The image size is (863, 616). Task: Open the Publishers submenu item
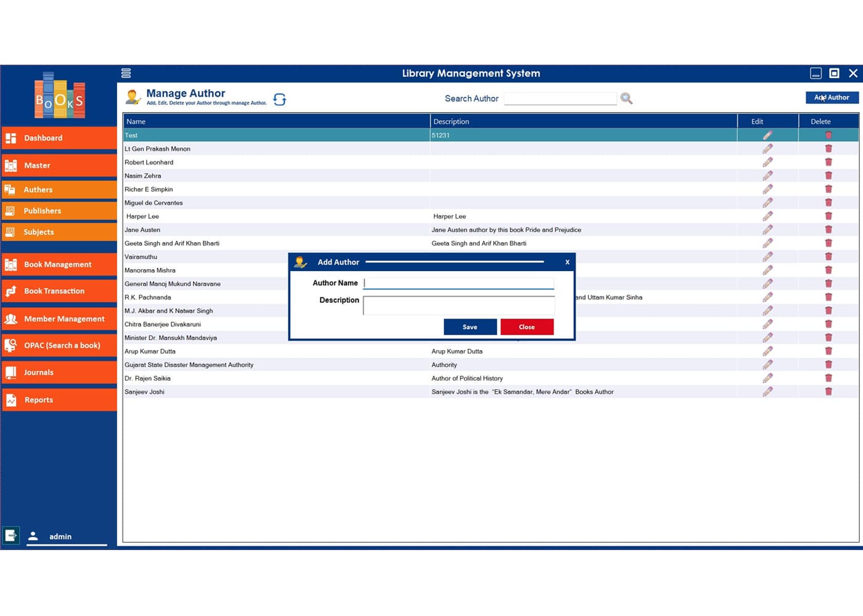point(59,211)
